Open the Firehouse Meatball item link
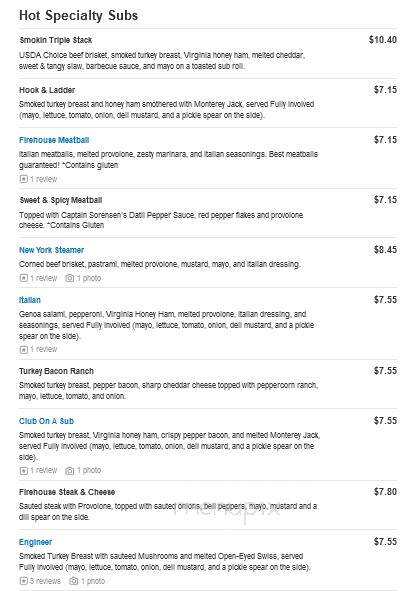 54,140
